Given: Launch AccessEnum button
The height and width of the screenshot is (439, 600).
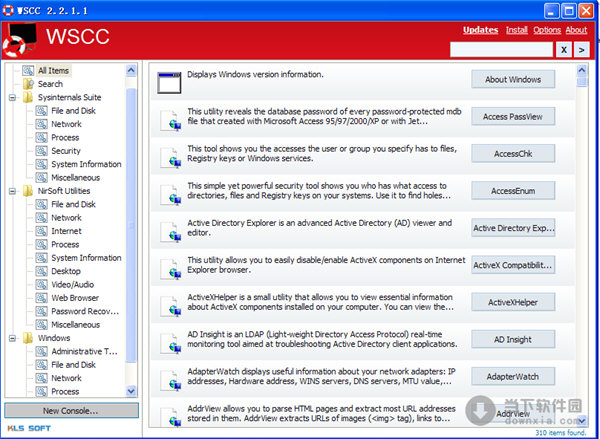Looking at the screenshot, I should tap(513, 191).
